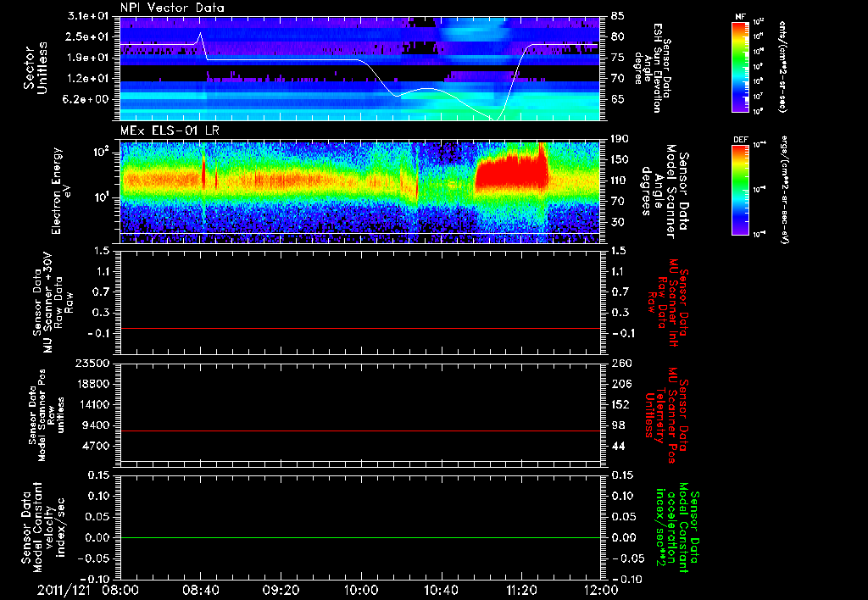Click the 10² electron energy tick
Viewport: 868px width, 600px height.
[x=102, y=152]
